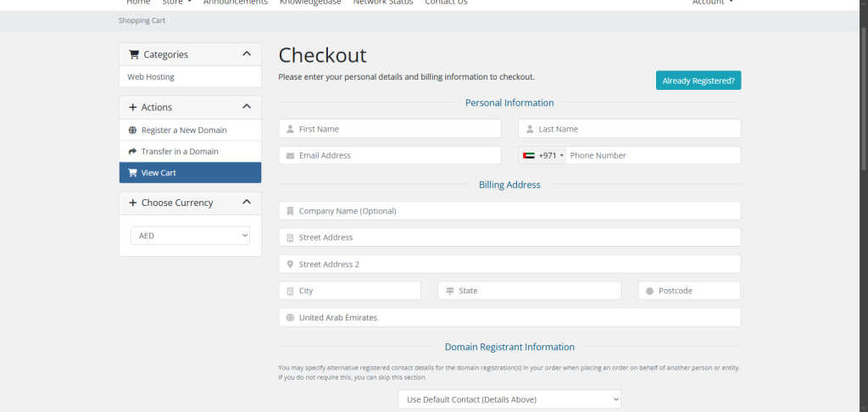Open the AED currency dropdown

tap(191, 236)
